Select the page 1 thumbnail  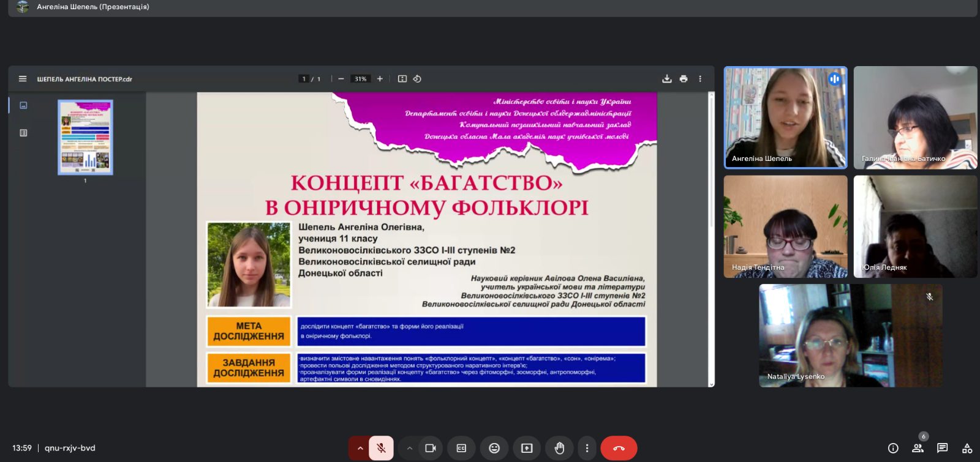click(85, 138)
